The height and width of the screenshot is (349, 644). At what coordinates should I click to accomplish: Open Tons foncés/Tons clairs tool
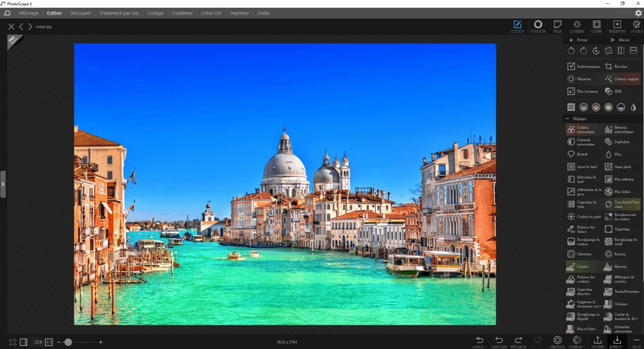(x=622, y=204)
